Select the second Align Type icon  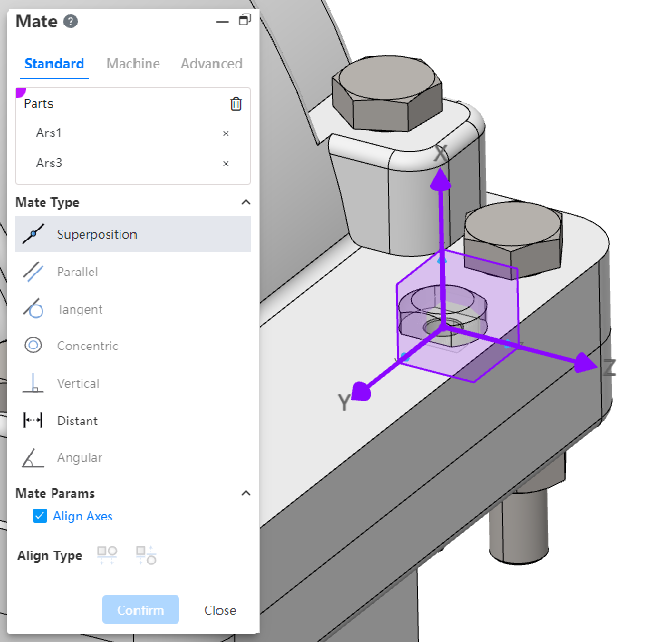[146, 555]
